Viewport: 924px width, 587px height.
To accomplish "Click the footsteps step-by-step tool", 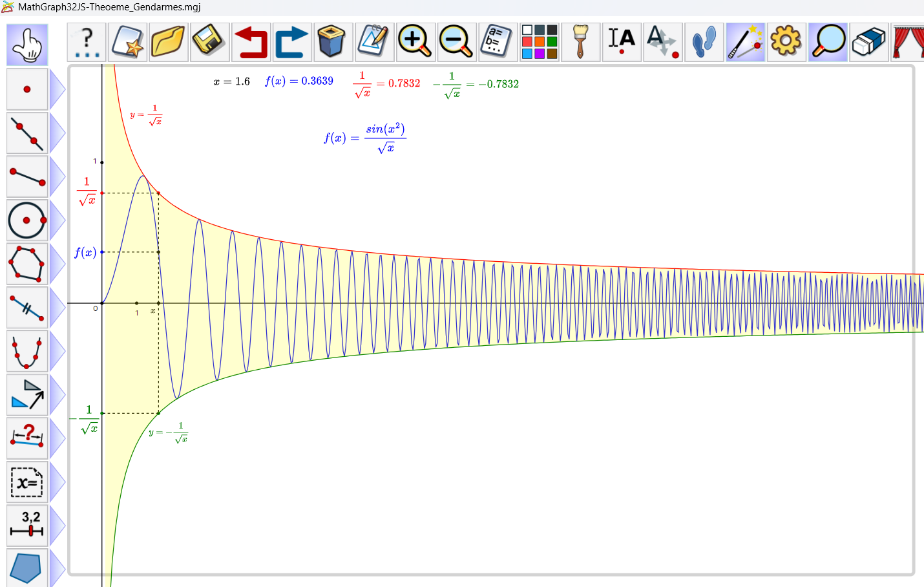I will [x=704, y=43].
